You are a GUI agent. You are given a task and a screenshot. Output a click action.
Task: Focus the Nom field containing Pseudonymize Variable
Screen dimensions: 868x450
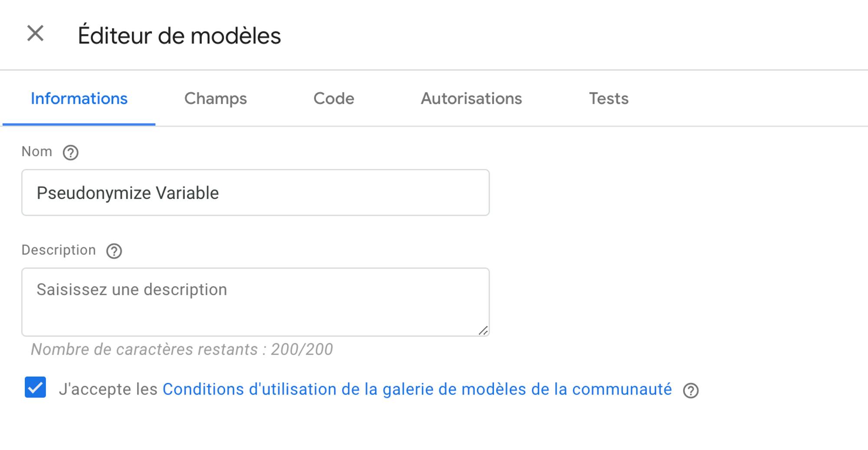(256, 192)
